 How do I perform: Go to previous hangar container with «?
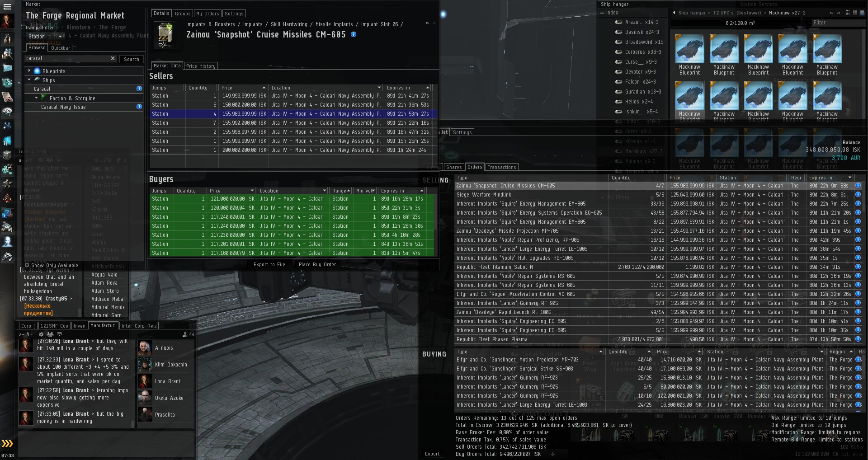[831, 13]
